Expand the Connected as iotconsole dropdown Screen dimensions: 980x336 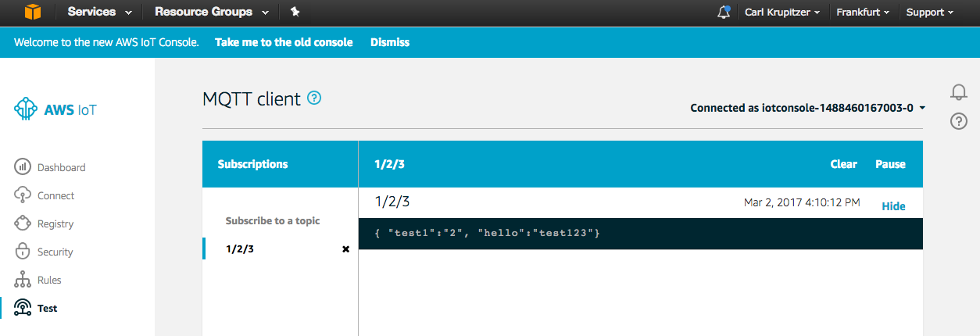tap(807, 108)
